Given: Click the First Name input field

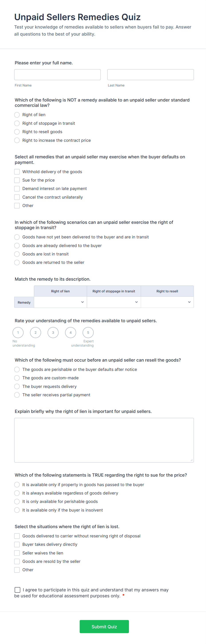Looking at the screenshot, I should [x=57, y=75].
